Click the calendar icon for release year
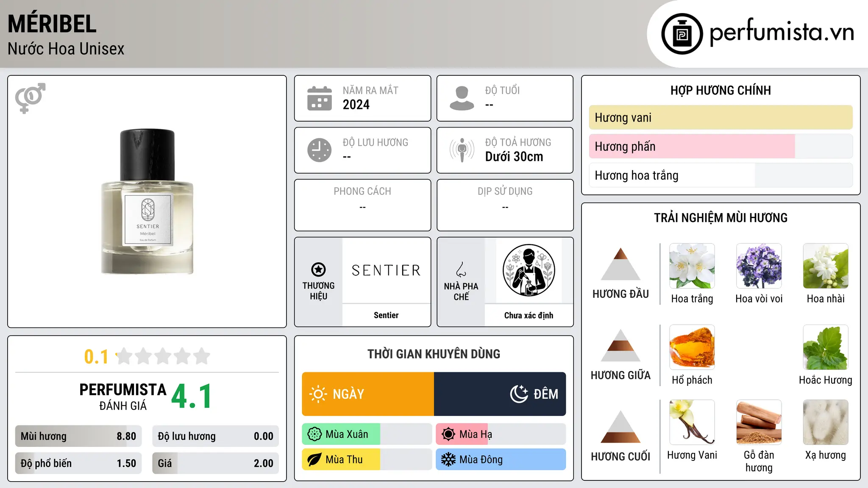The image size is (868, 488). [x=320, y=98]
